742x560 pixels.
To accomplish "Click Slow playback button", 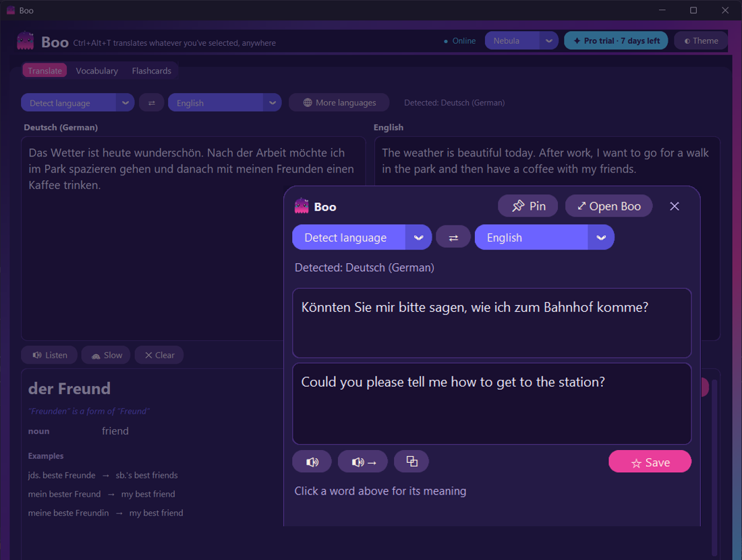I will (106, 355).
